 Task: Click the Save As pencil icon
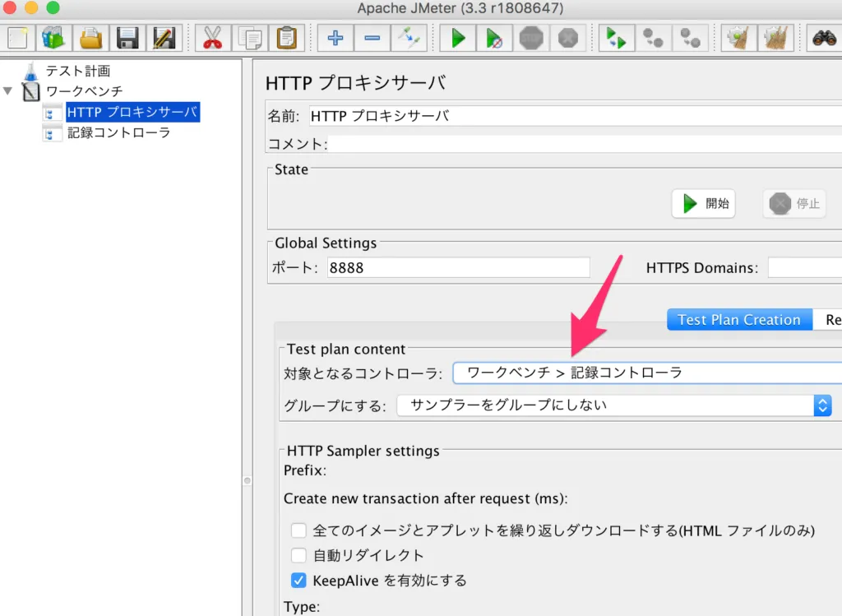164,38
